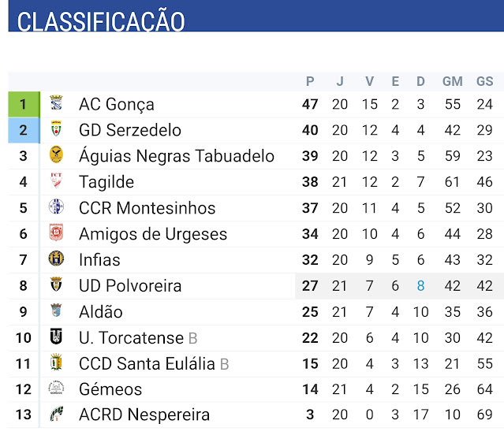The height and width of the screenshot is (435, 504).
Task: Open the Águias Negras Tabuadelo team link
Action: coord(177,156)
